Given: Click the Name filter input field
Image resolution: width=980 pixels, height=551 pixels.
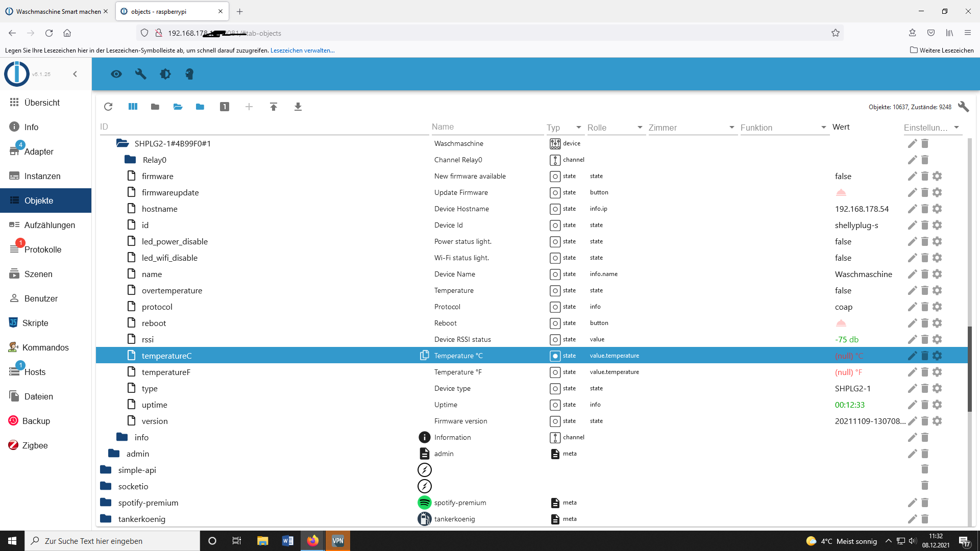Looking at the screenshot, I should [x=487, y=127].
